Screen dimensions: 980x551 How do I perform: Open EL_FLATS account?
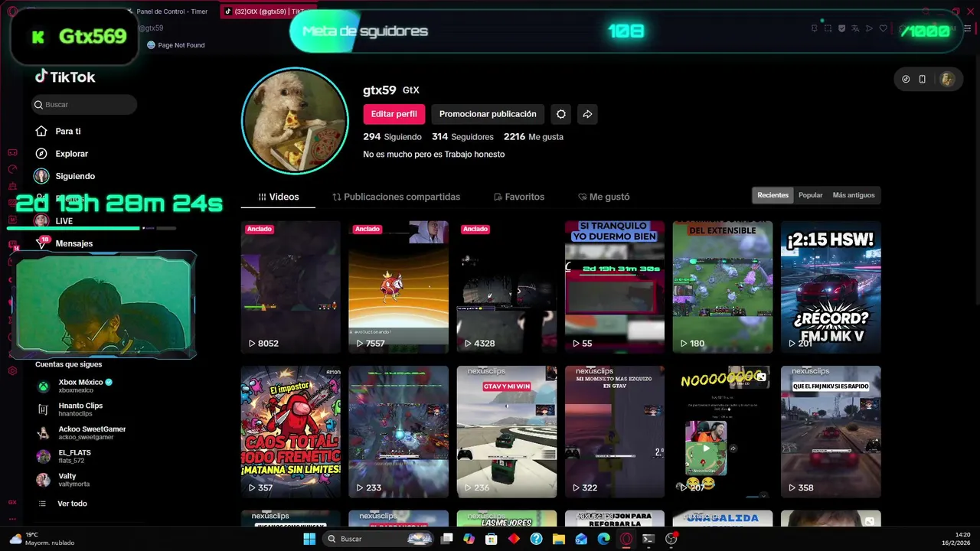74,456
